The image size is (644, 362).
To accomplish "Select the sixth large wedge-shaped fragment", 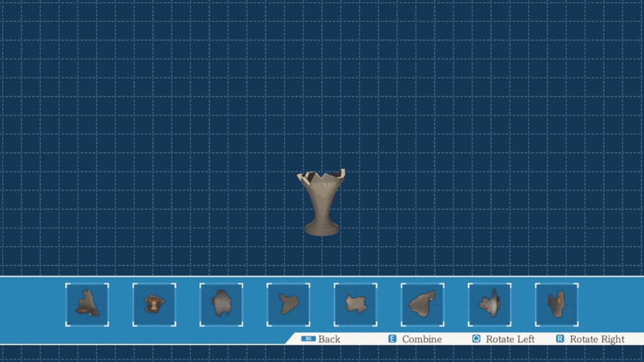I will tap(423, 305).
